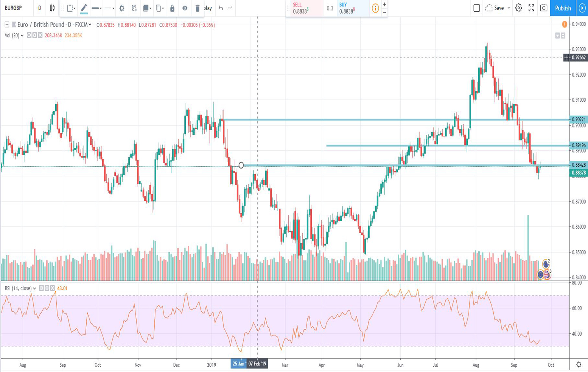Toggle visibility of the Vol (20) indicator

coord(28,36)
